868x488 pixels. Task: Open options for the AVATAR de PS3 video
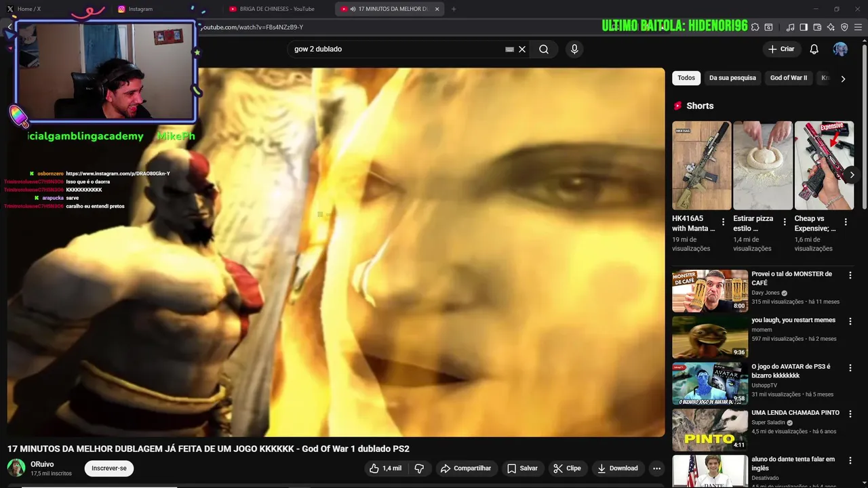click(850, 367)
